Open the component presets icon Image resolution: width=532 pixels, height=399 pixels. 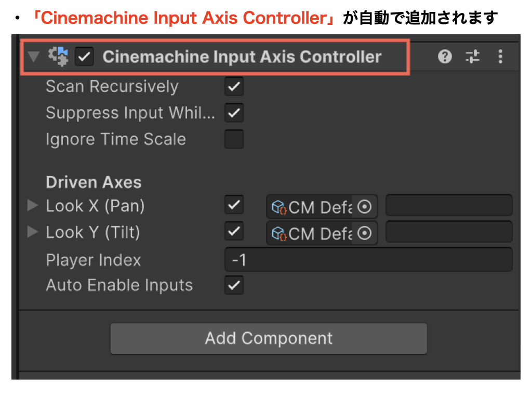(472, 57)
